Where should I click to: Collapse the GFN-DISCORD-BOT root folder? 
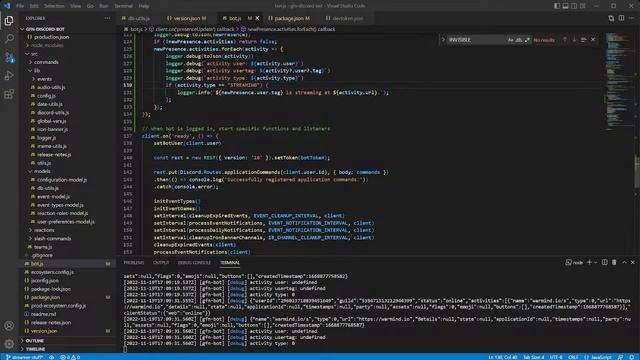(45, 29)
